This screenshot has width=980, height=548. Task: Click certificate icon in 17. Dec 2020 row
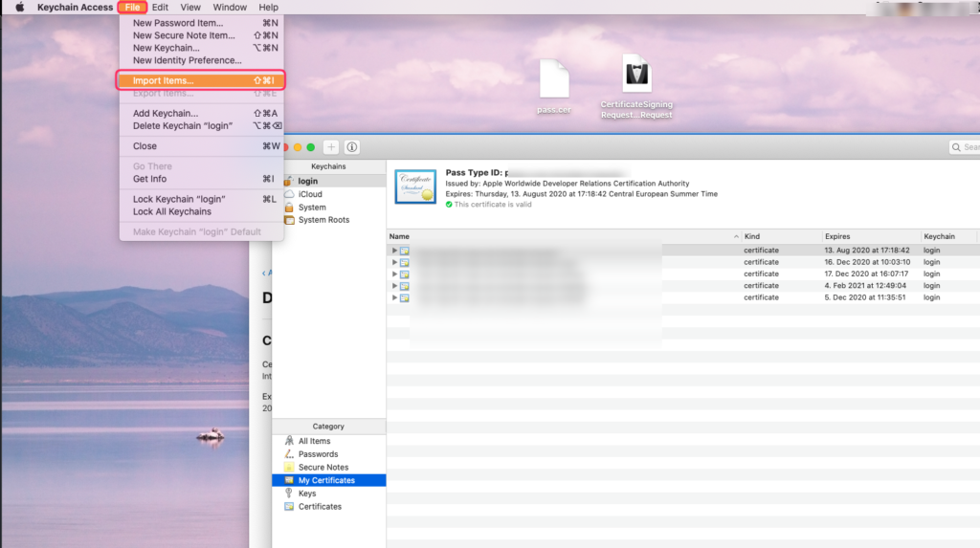pos(405,274)
